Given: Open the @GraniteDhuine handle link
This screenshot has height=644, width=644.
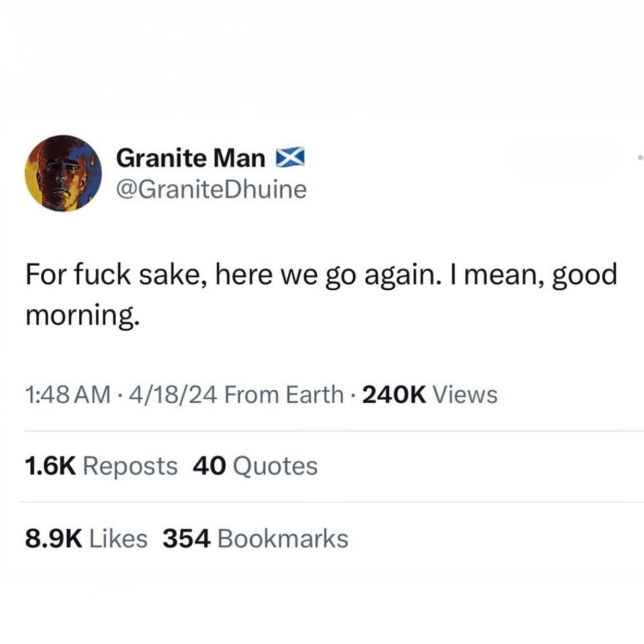Looking at the screenshot, I should tap(211, 190).
